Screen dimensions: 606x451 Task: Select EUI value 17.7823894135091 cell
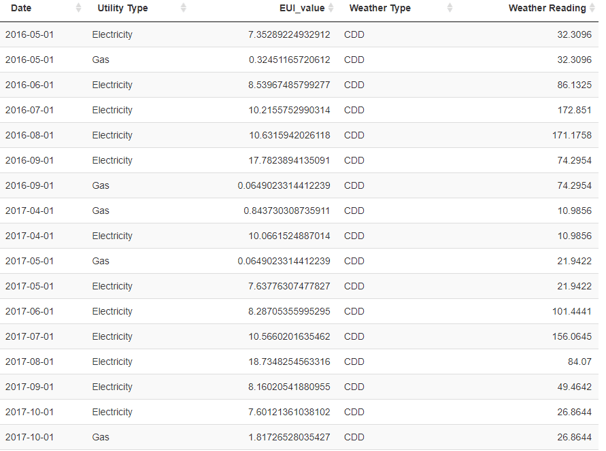289,160
